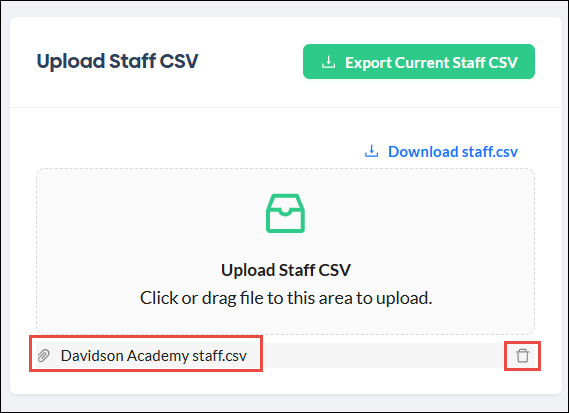The width and height of the screenshot is (569, 413).
Task: Click the uploaded file row's empty gray area
Action: tap(381, 356)
